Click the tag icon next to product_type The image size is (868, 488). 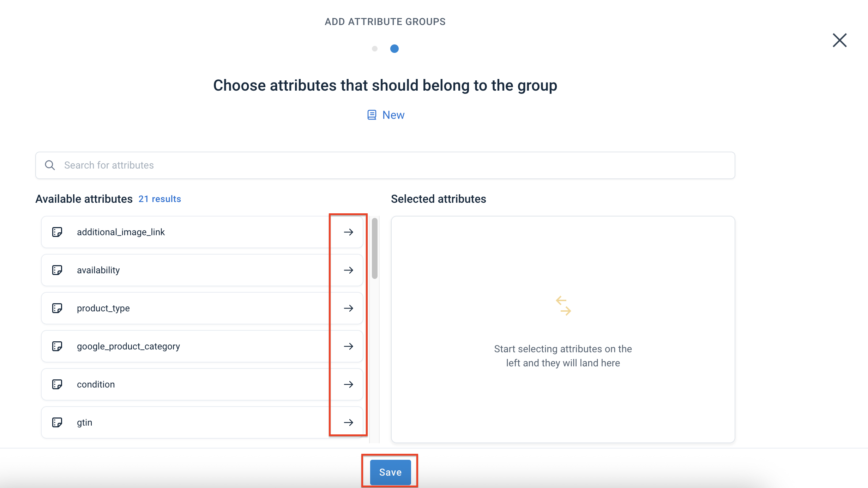58,308
